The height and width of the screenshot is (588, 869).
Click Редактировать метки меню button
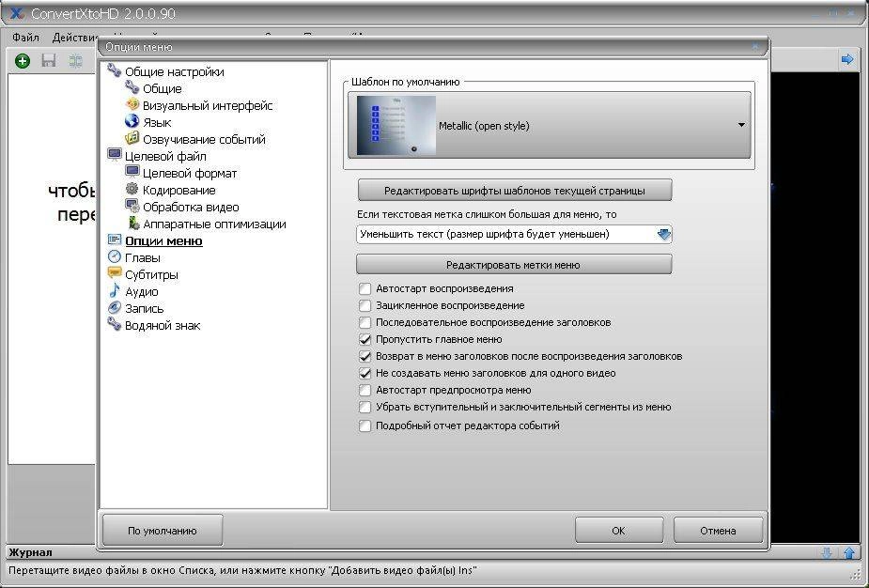coord(513,264)
